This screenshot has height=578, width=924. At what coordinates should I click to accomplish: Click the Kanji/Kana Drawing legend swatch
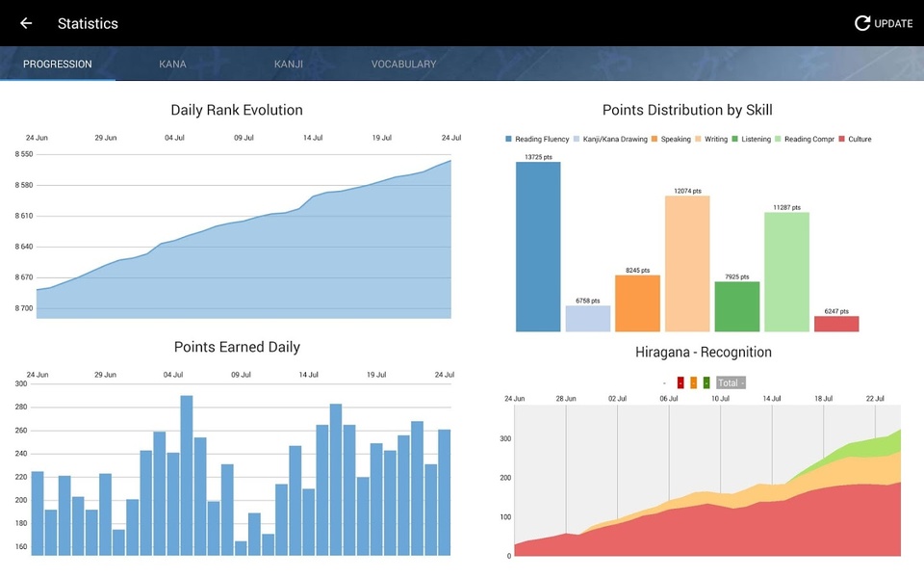pos(577,139)
